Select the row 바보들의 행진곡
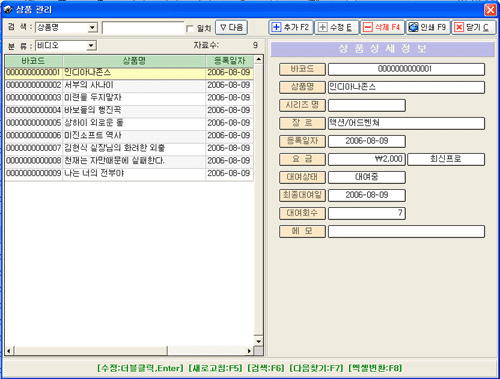 [x=129, y=110]
